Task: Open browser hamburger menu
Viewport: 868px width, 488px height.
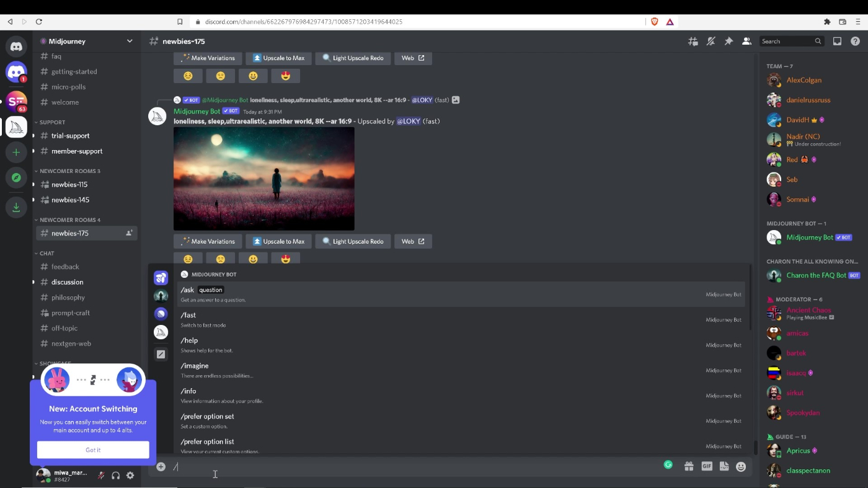Action: 858,22
